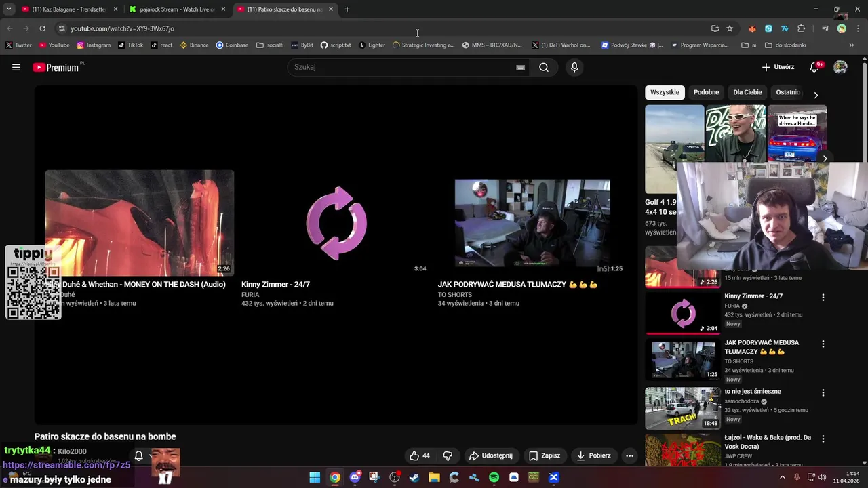
Task: Open more actions next to Pobierz
Action: click(x=629, y=455)
